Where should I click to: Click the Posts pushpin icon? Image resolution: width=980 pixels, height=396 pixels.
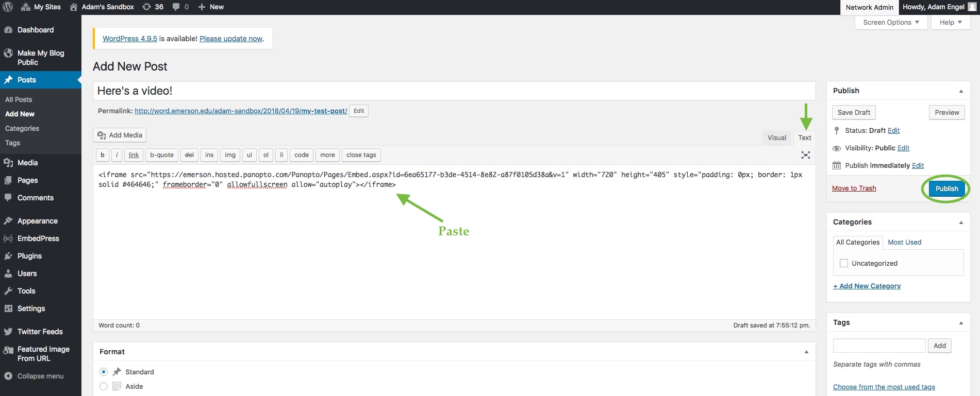tap(8, 80)
